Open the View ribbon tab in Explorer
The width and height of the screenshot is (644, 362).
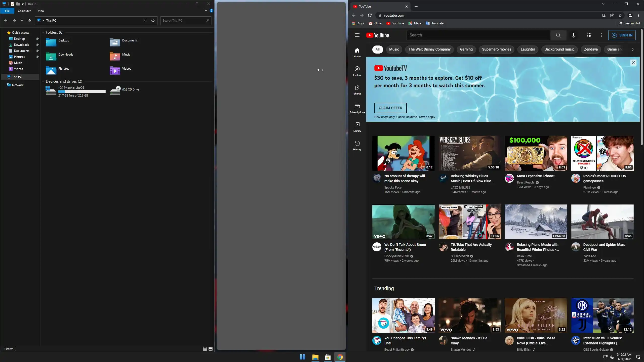[41, 11]
